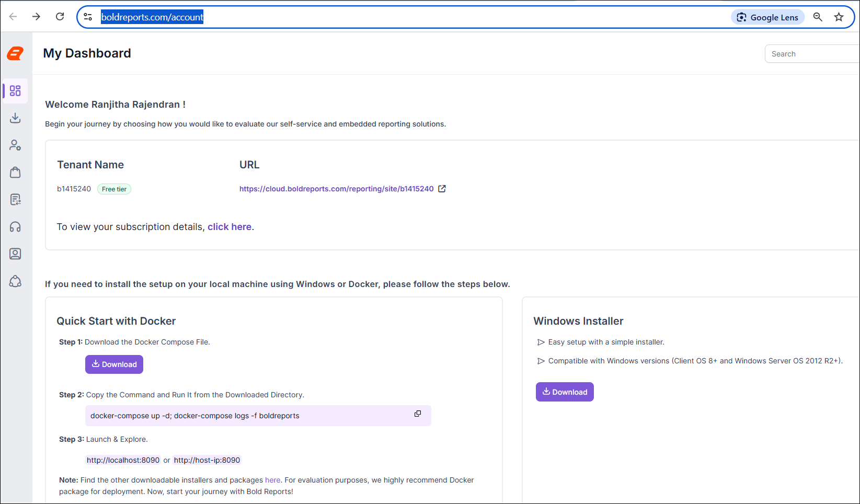Screen dimensions: 860x504
Task: Select the tenant name b1415240 text
Action: (74, 189)
